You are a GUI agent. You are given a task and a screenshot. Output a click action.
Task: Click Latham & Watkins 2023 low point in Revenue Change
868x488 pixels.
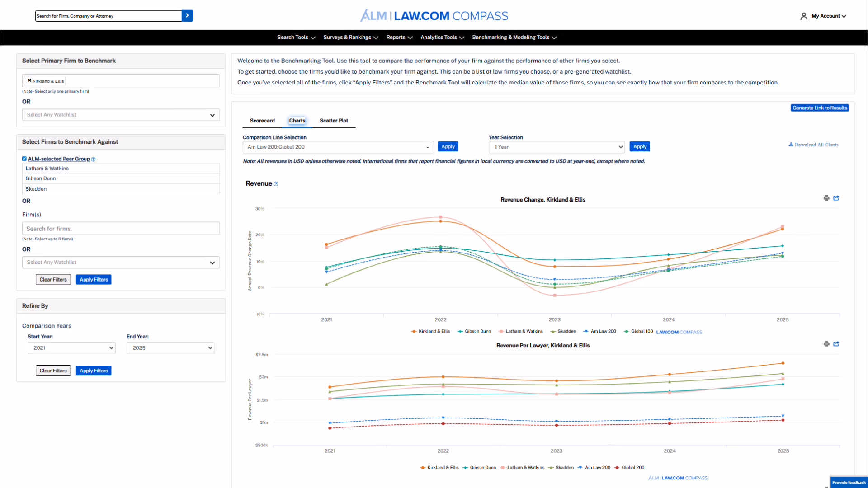555,295
